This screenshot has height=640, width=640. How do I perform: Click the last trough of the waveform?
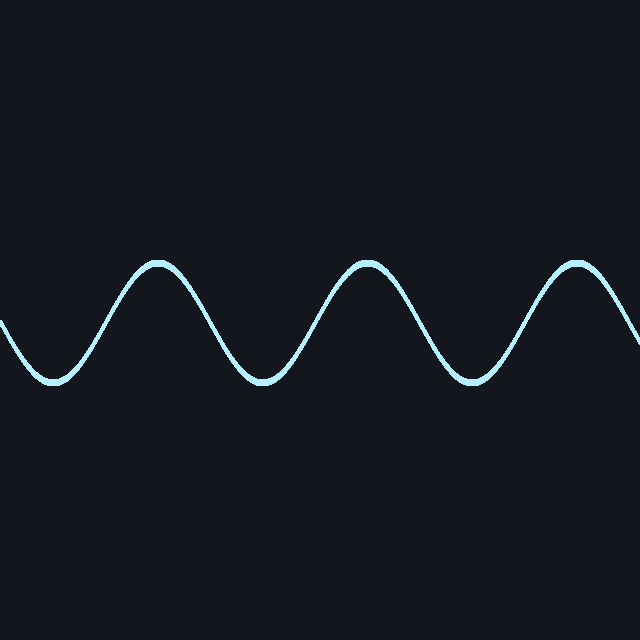tap(472, 382)
